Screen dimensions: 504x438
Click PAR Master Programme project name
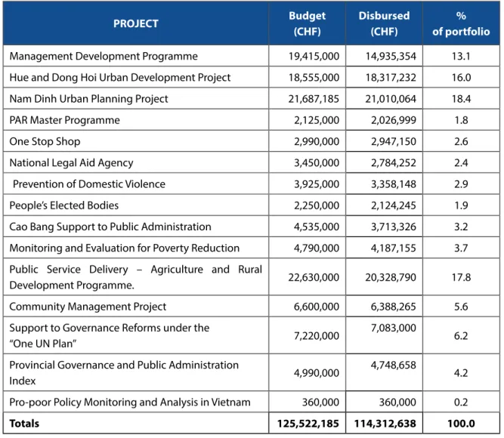coord(65,120)
